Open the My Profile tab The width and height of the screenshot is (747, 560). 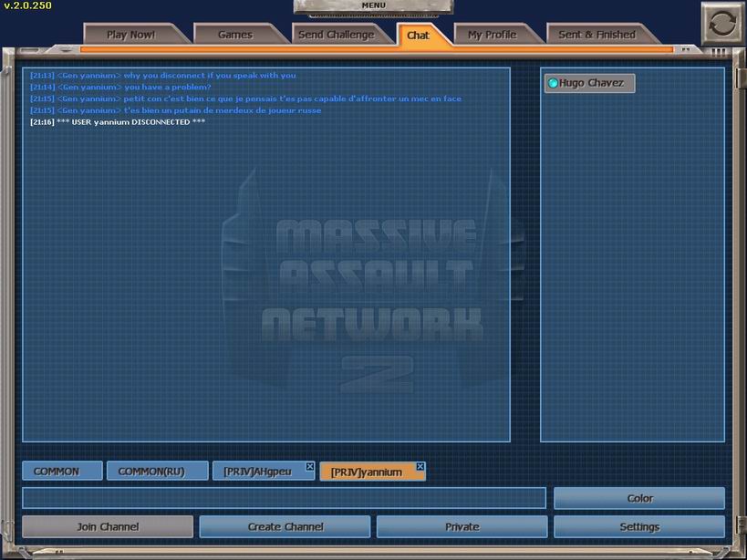coord(493,35)
